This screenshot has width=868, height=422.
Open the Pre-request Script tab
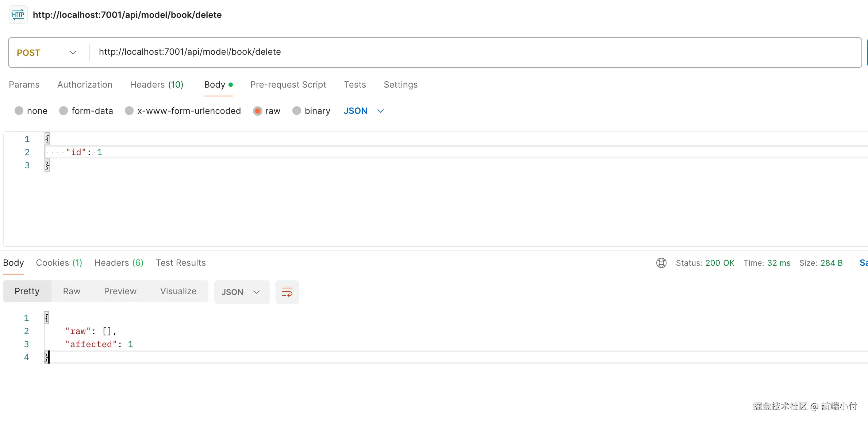[x=288, y=85]
